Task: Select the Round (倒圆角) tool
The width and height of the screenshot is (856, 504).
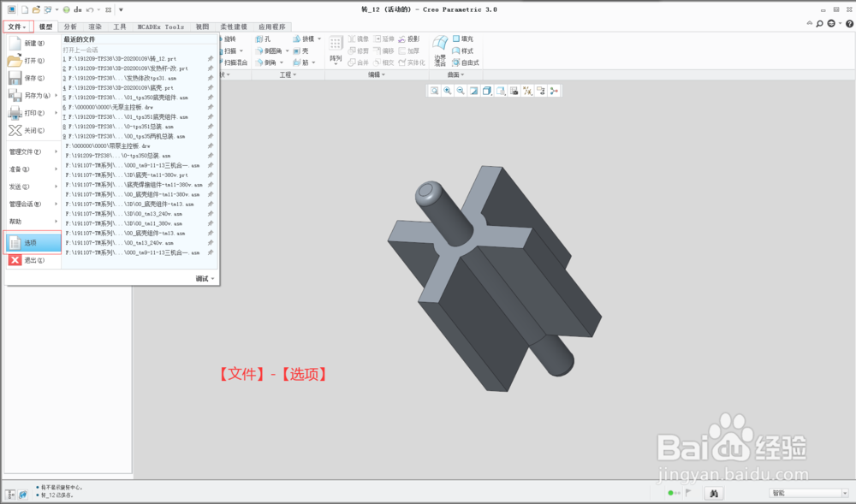Action: tap(269, 50)
